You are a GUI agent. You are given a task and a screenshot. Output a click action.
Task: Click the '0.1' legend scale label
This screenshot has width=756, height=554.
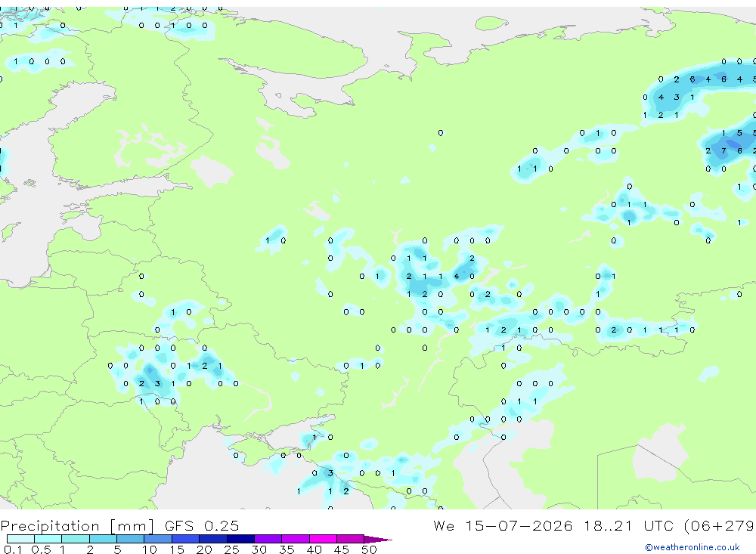[13, 549]
